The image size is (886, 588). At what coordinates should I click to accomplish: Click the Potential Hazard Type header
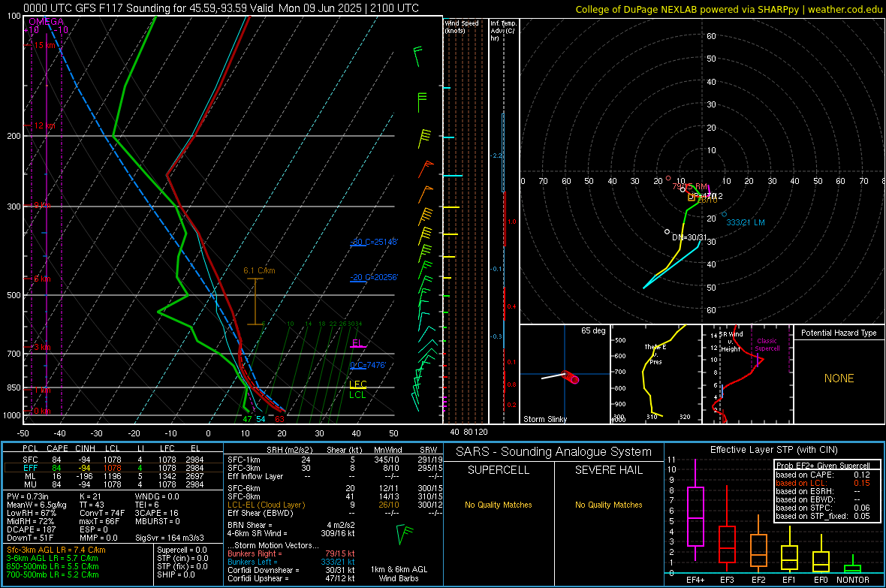(839, 333)
